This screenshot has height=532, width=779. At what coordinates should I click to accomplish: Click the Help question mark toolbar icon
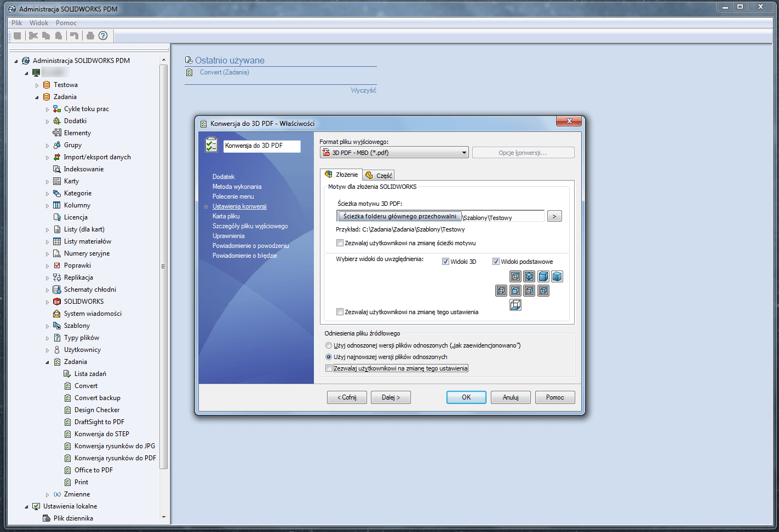[x=102, y=36]
